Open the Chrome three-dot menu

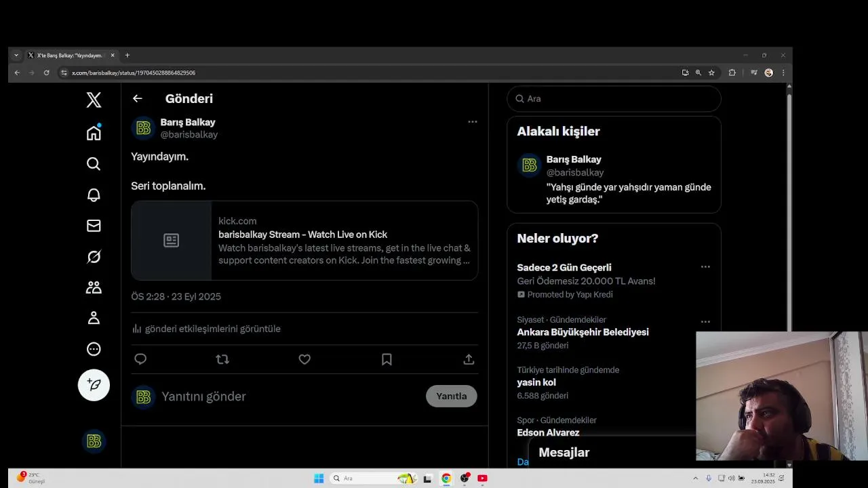pos(783,73)
